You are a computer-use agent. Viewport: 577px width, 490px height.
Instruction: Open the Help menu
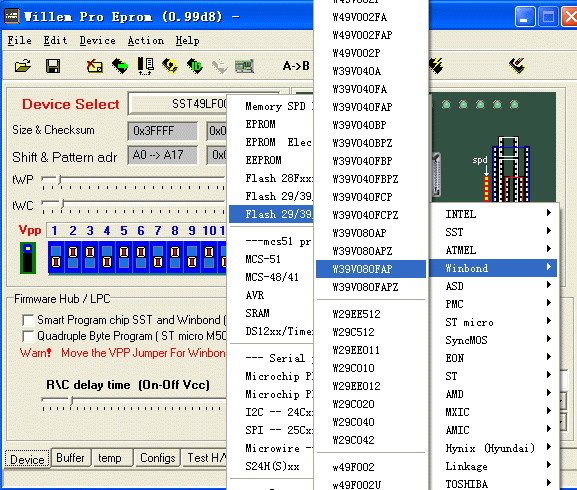click(x=187, y=40)
